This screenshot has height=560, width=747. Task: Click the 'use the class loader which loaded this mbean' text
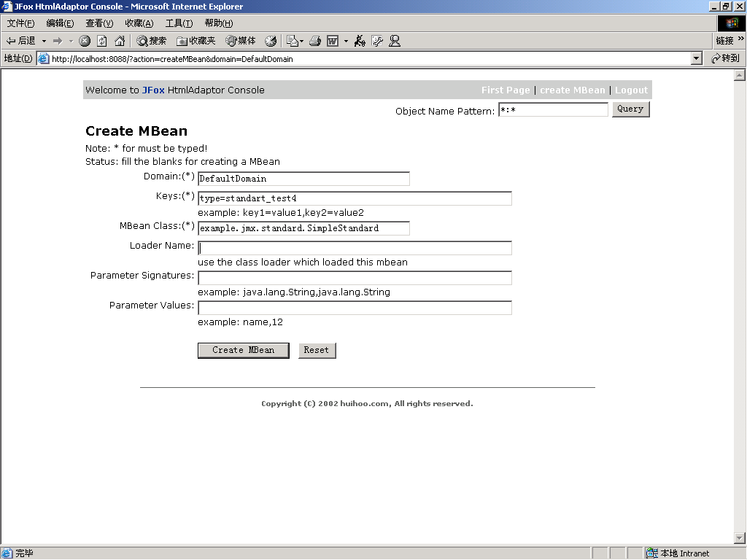pos(303,262)
